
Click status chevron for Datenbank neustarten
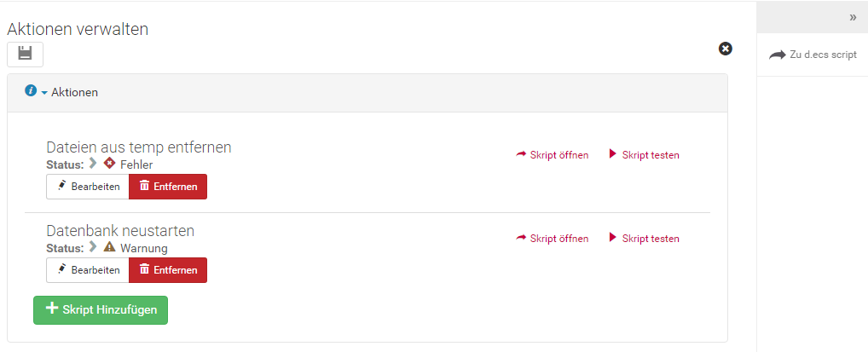coord(93,247)
